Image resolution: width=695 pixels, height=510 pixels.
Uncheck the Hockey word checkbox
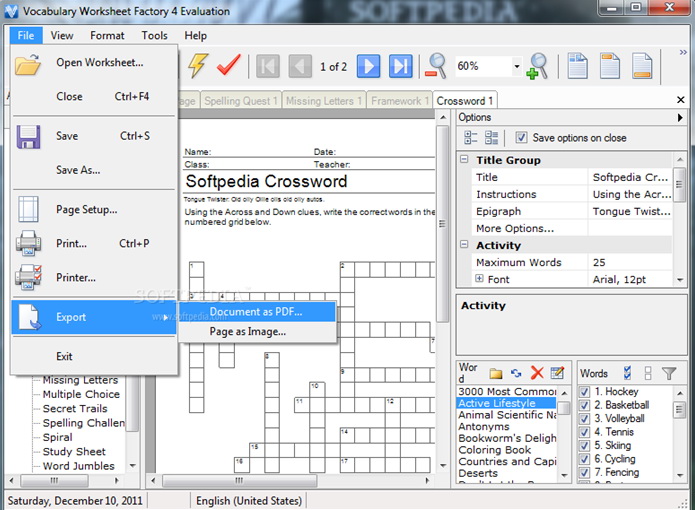click(585, 392)
